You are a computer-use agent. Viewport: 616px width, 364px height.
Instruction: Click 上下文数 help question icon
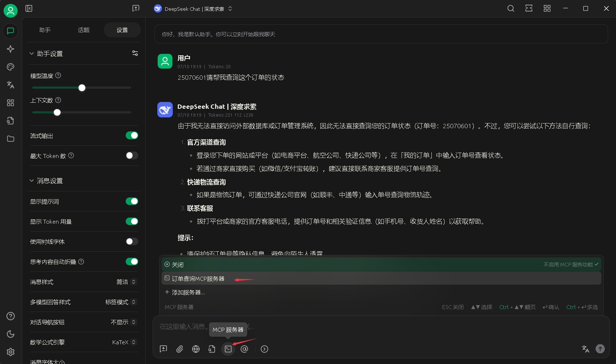click(58, 100)
